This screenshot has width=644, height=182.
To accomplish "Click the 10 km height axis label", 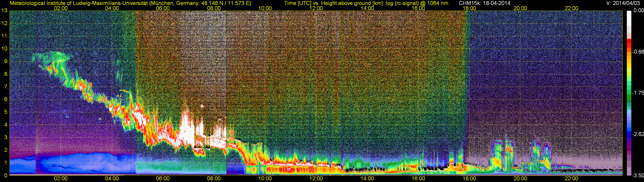I will pos(5,49).
